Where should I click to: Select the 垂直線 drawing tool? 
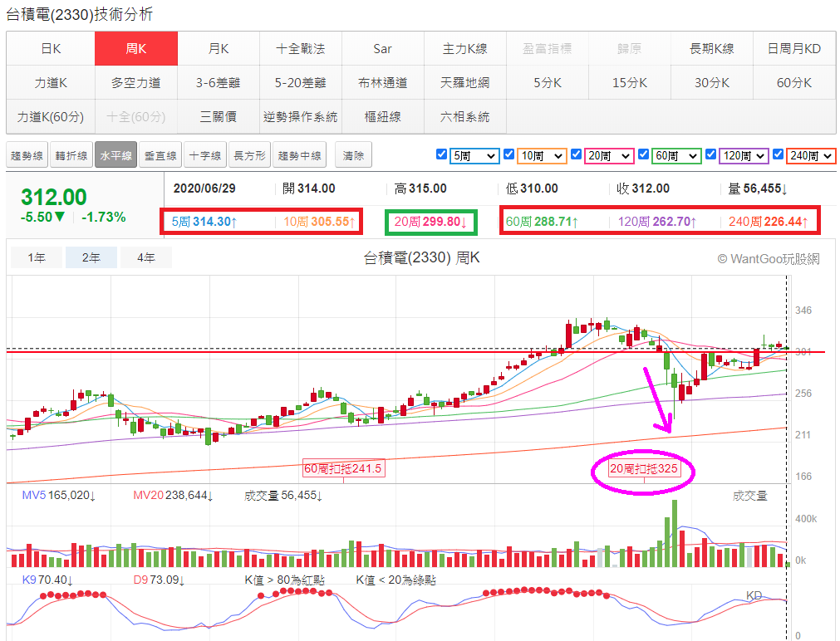pos(160,155)
